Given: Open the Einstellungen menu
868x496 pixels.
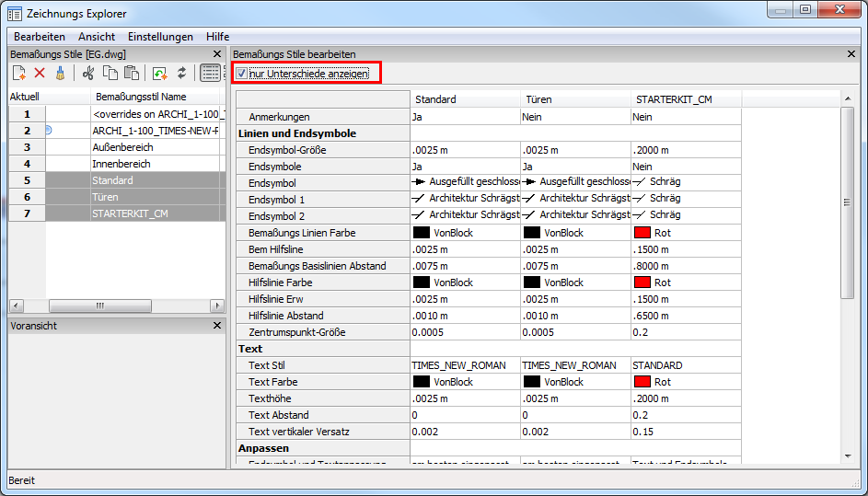Looking at the screenshot, I should point(160,37).
